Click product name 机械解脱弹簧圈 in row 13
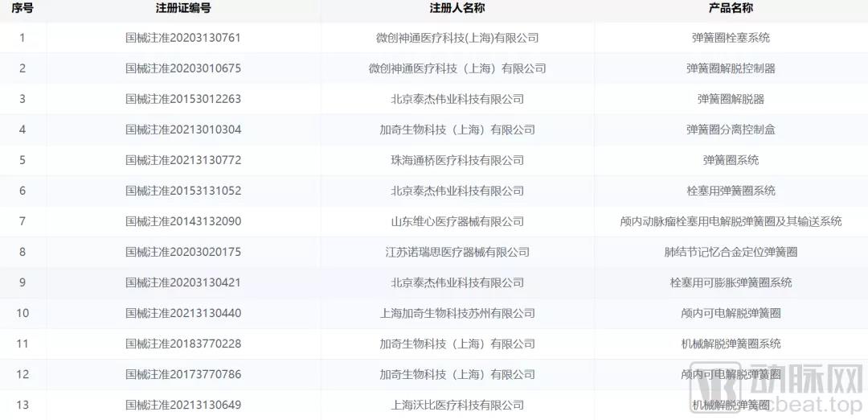The image size is (868, 420). click(731, 405)
